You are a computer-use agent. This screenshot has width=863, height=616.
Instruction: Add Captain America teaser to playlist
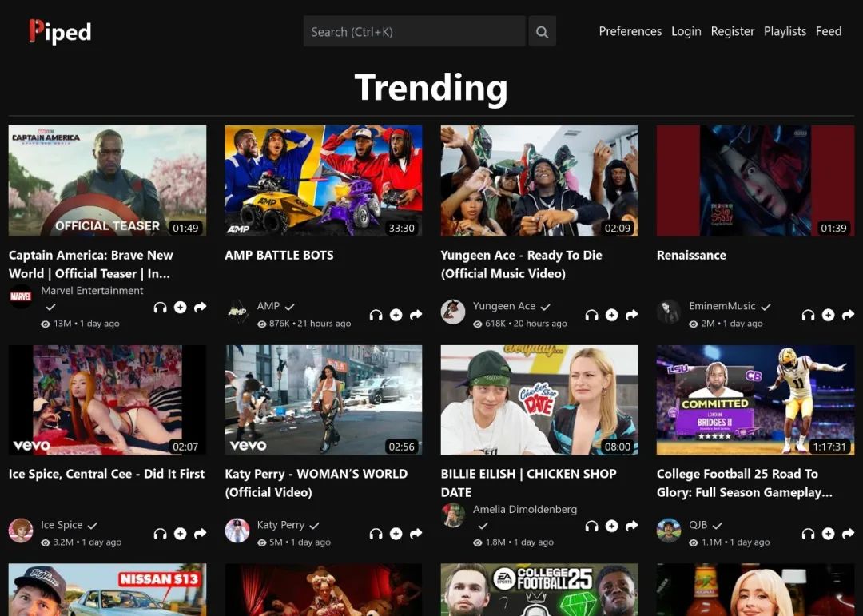click(x=180, y=307)
